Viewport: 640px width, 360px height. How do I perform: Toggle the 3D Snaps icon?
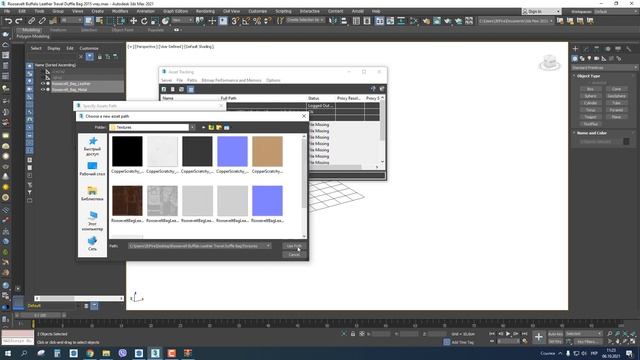click(235, 21)
